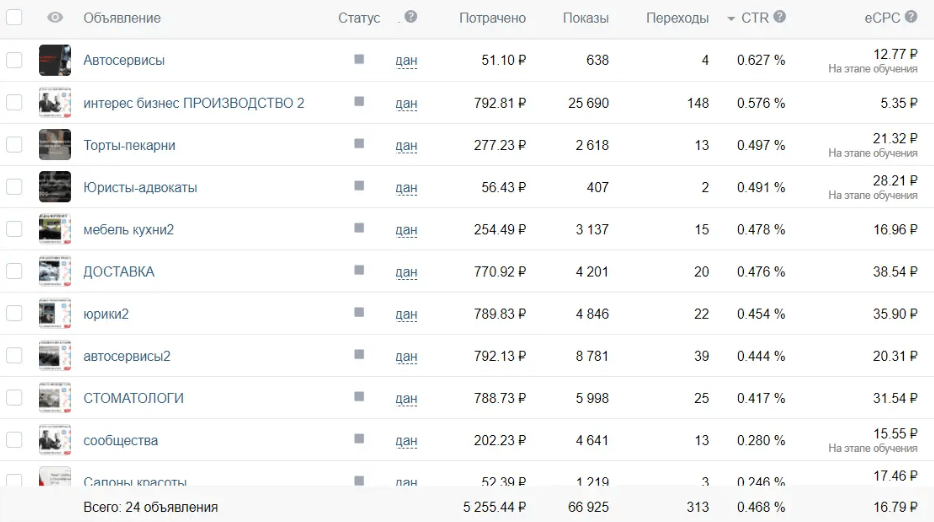The height and width of the screenshot is (522, 934).
Task: Open the интерес бизнес ПРОИЗВОДСТВО 2 ad
Action: (x=194, y=103)
